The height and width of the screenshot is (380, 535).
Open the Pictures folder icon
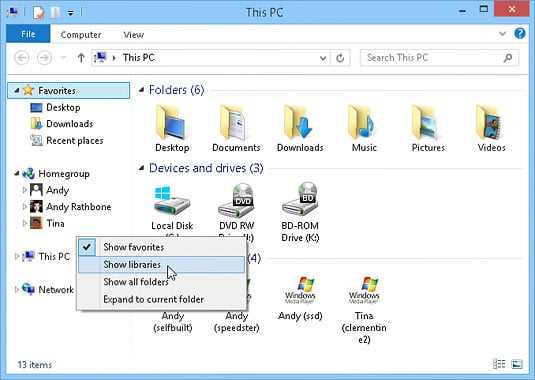click(428, 128)
